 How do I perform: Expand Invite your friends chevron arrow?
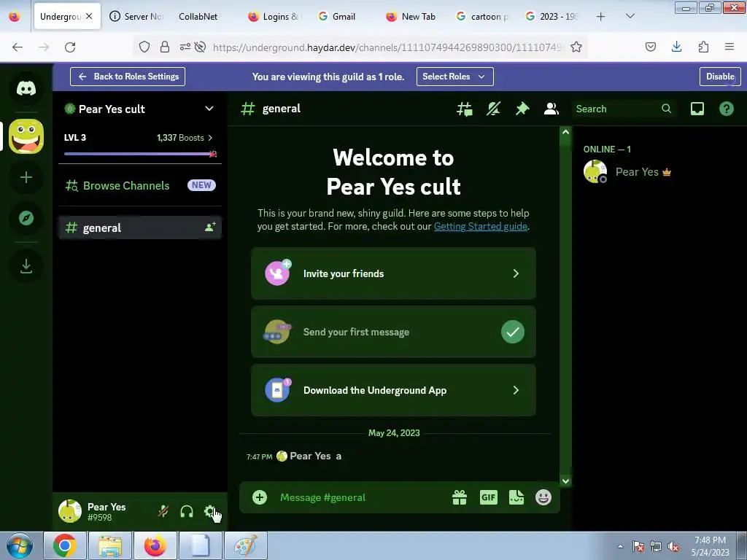[x=516, y=273]
